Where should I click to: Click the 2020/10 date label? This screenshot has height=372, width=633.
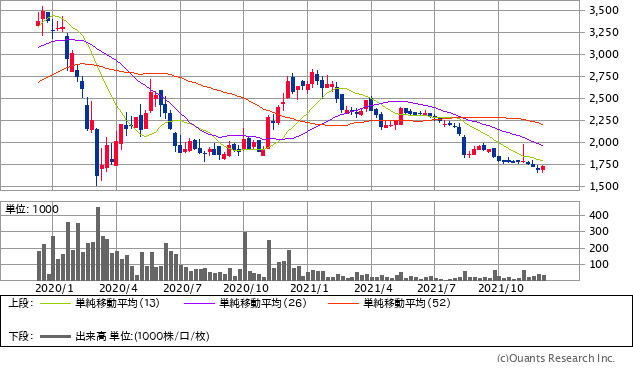pyautogui.click(x=246, y=288)
